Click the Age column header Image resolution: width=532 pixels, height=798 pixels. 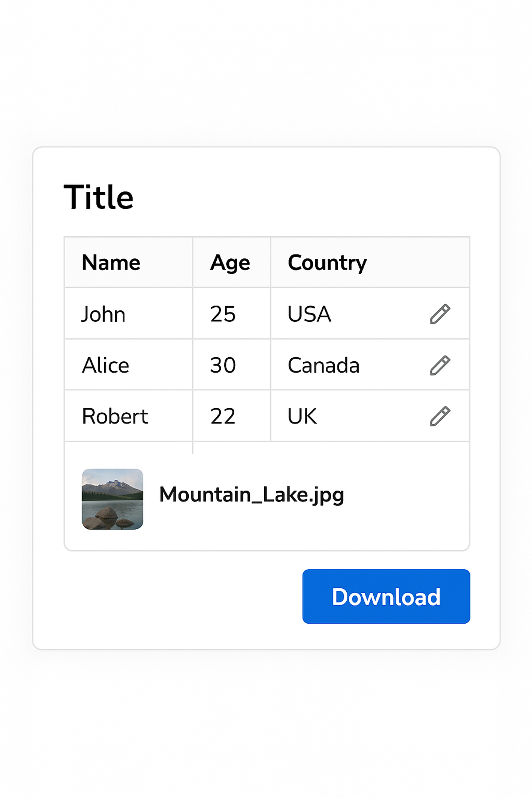click(230, 263)
